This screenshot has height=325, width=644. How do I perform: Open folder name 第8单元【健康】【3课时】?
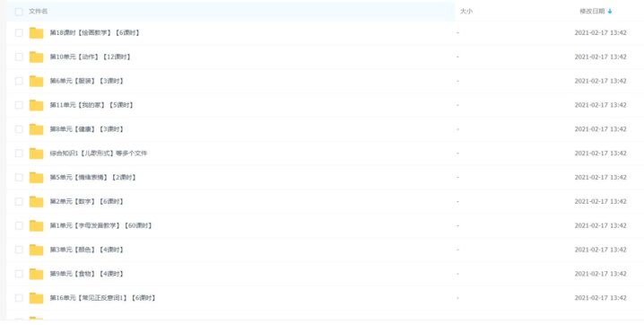(x=87, y=129)
